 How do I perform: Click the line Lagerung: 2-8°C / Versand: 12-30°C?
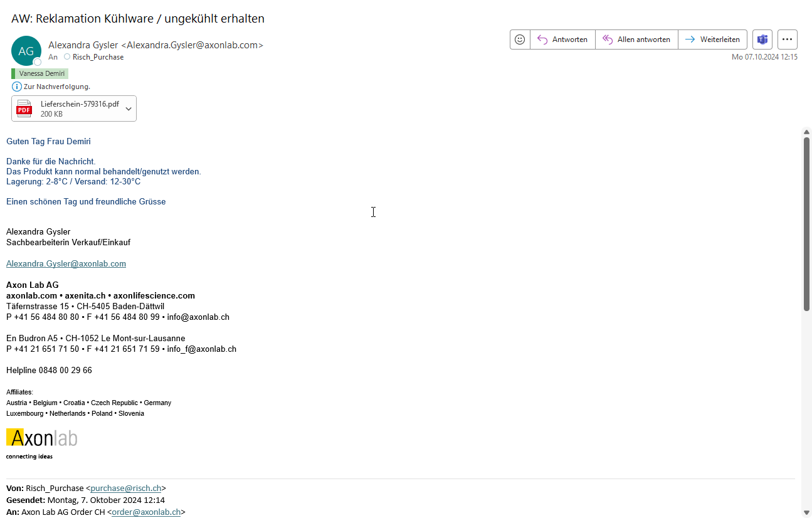tap(73, 181)
